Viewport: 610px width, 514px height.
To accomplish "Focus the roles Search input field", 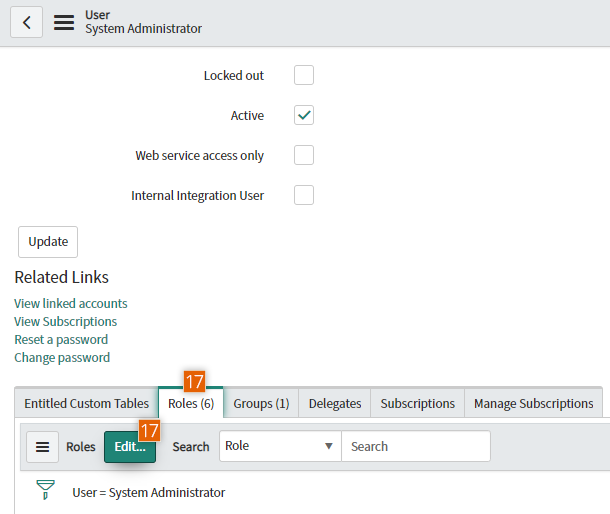I will pos(416,446).
